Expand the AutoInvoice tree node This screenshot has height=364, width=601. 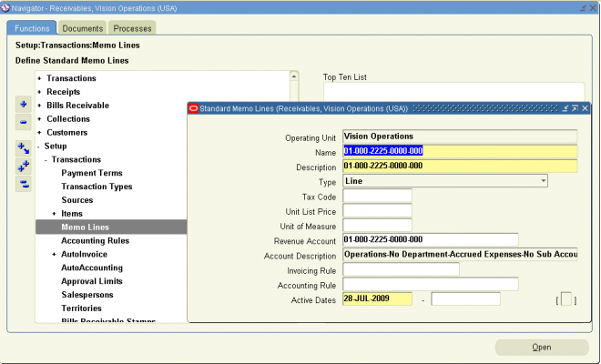pyautogui.click(x=54, y=255)
